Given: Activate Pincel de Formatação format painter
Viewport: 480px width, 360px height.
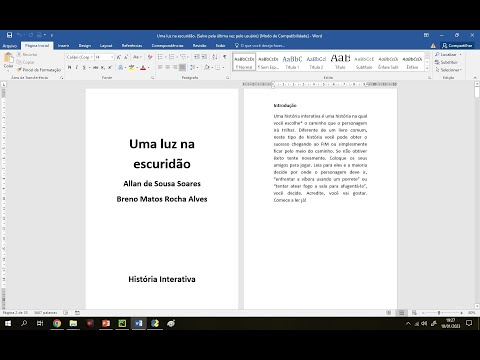Looking at the screenshot, I should point(39,70).
